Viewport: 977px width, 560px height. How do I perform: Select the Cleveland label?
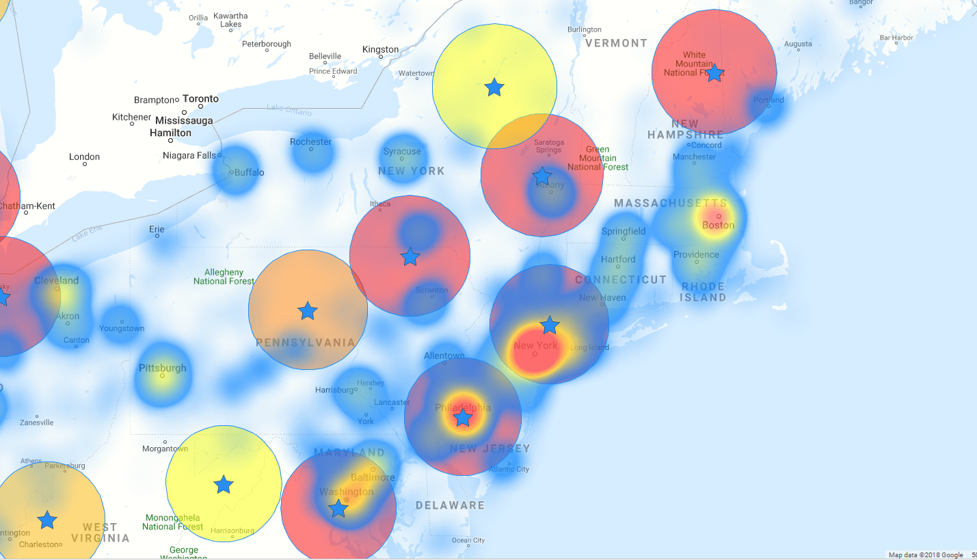coord(56,280)
